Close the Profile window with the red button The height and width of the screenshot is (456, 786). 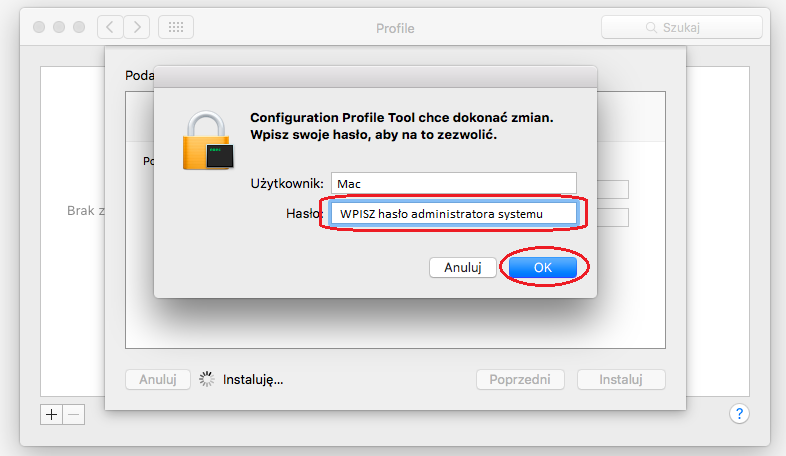(40, 27)
